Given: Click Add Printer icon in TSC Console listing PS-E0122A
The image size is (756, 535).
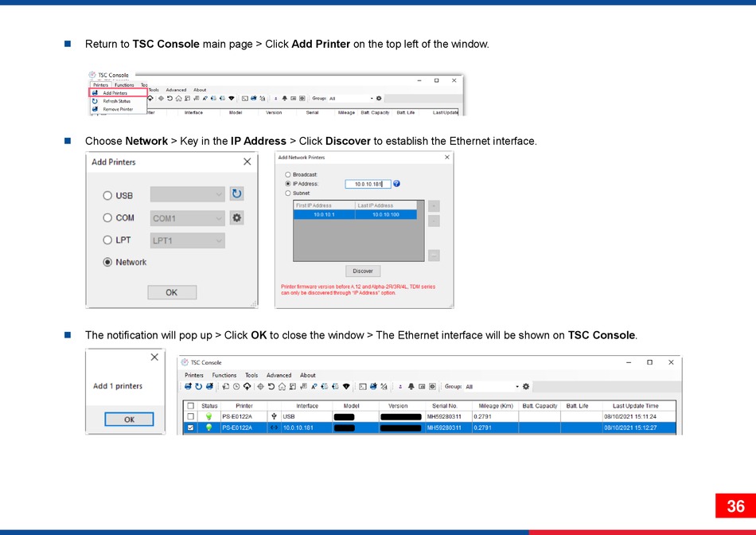Looking at the screenshot, I should [188, 386].
